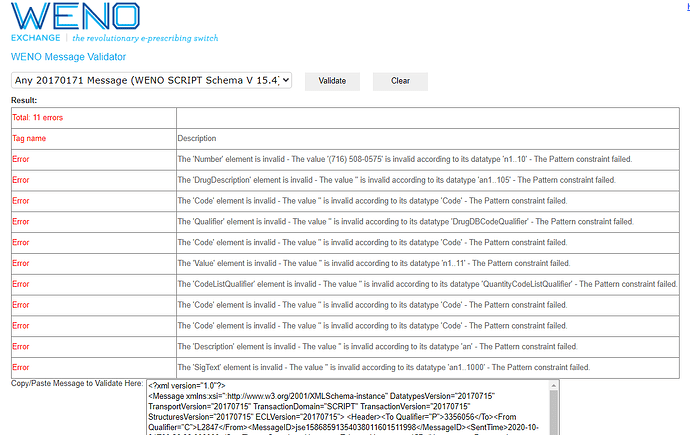Click the Error label in the Number row
690x435 pixels.
pos(21,159)
